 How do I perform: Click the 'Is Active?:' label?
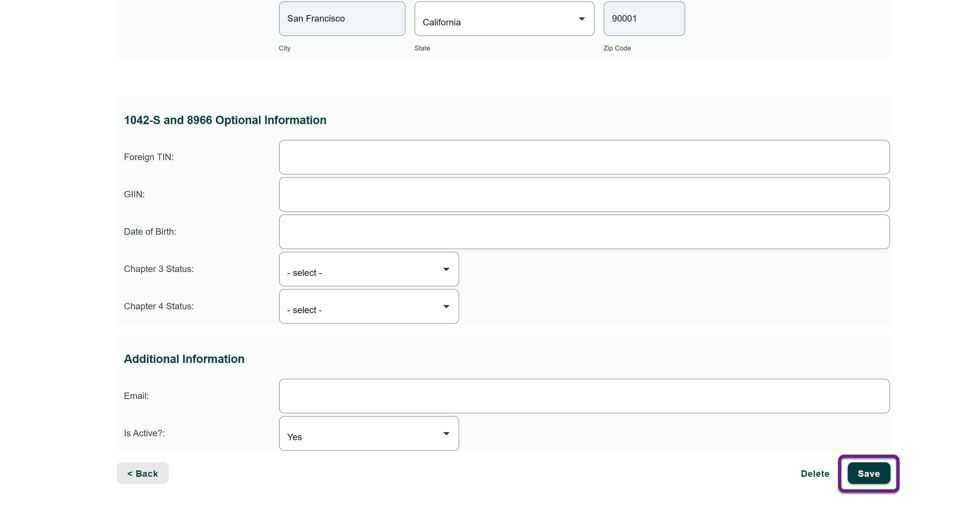click(144, 433)
